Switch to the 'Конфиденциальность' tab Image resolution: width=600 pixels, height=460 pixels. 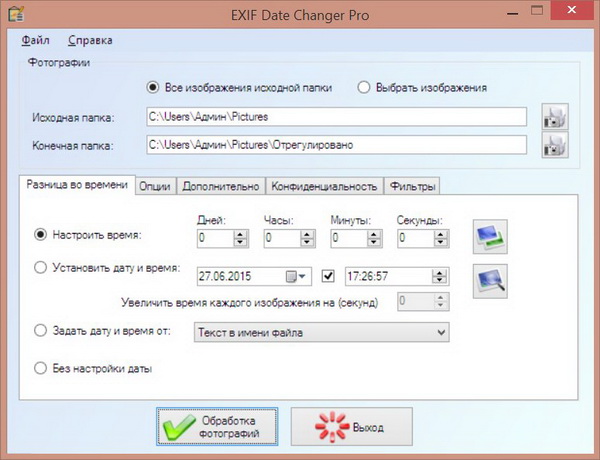(x=326, y=186)
